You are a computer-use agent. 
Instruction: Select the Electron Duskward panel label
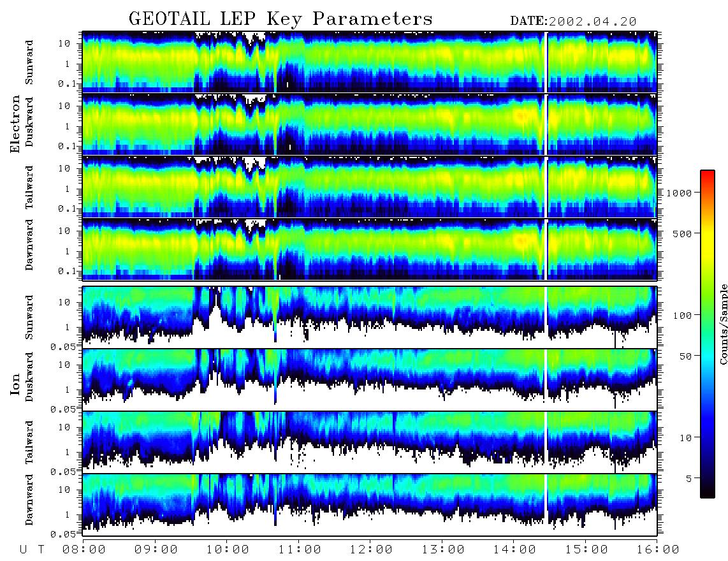(29, 122)
